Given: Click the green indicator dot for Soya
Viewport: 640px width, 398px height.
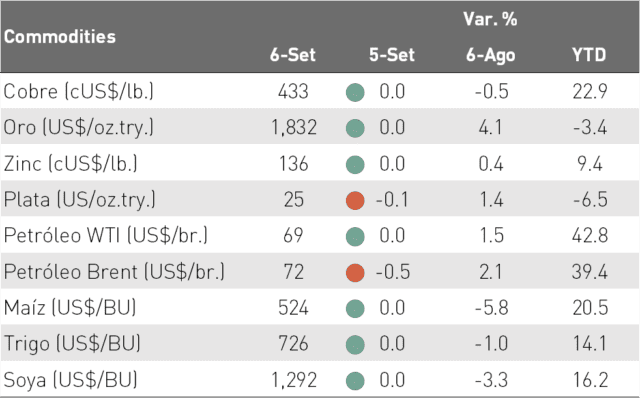Looking at the screenshot, I should click(x=355, y=381).
